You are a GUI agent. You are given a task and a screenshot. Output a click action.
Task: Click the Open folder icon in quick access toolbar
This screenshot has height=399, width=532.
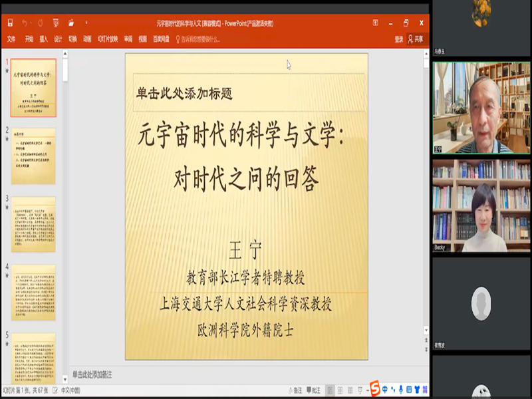pyautogui.click(x=71, y=23)
